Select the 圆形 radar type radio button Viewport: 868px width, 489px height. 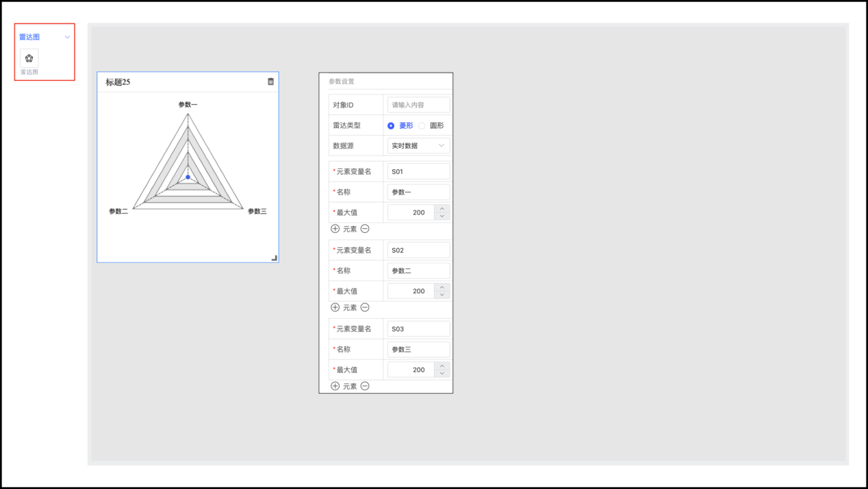tap(422, 126)
